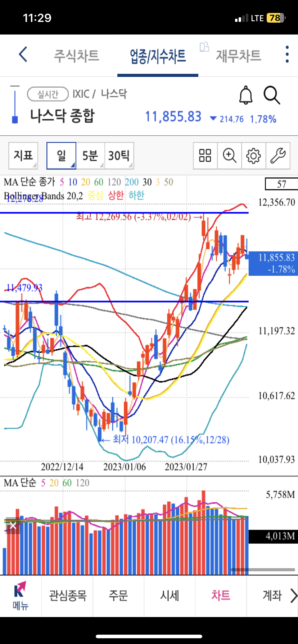298x644 pixels.
Task: Tap the Bollinger 중심 legend label
Action: tap(95, 195)
